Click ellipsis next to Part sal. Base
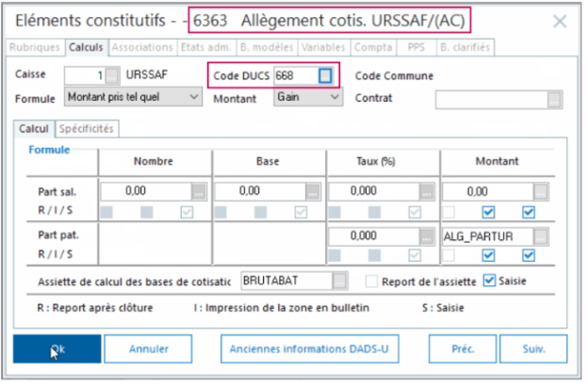Viewport: 588px width, 386px height. (x=313, y=192)
